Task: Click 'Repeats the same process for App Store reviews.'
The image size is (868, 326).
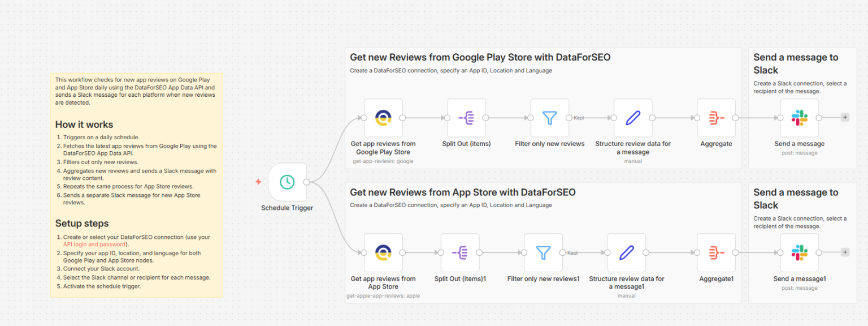Action: (128, 187)
